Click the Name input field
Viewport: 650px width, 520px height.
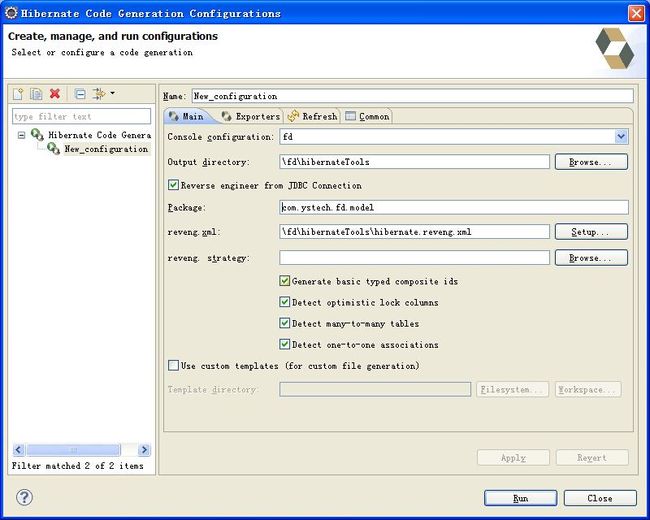412,96
